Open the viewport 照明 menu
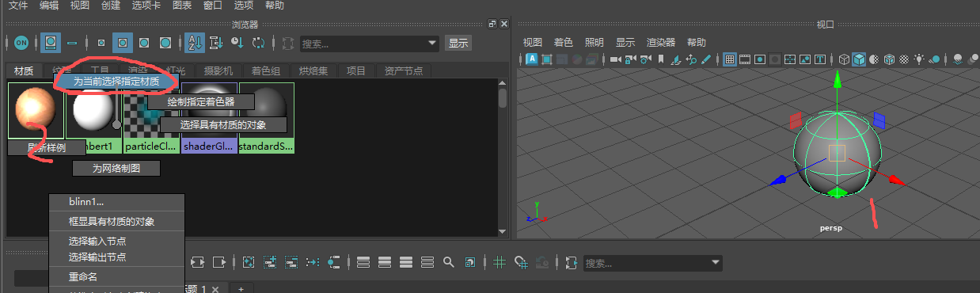This screenshot has height=293, width=980. 594,42
